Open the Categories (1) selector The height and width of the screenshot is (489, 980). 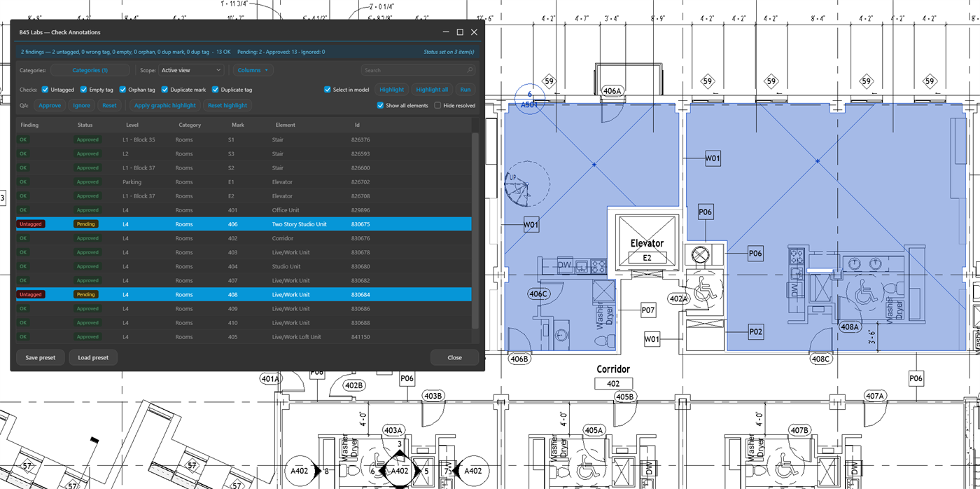pos(90,70)
